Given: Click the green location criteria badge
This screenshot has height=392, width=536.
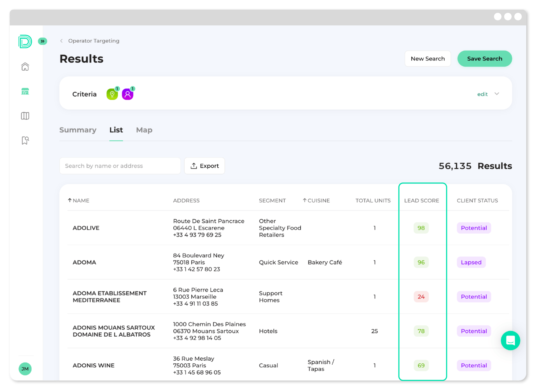Looking at the screenshot, I should 112,94.
